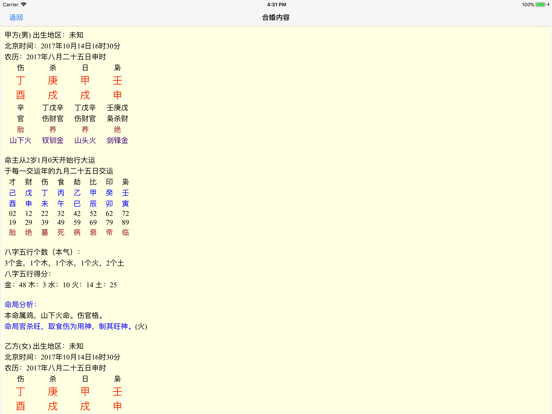Image resolution: width=552 pixels, height=414 pixels.
Task: Select scores line 金：48 木：3 水：10
Action: pos(61,285)
